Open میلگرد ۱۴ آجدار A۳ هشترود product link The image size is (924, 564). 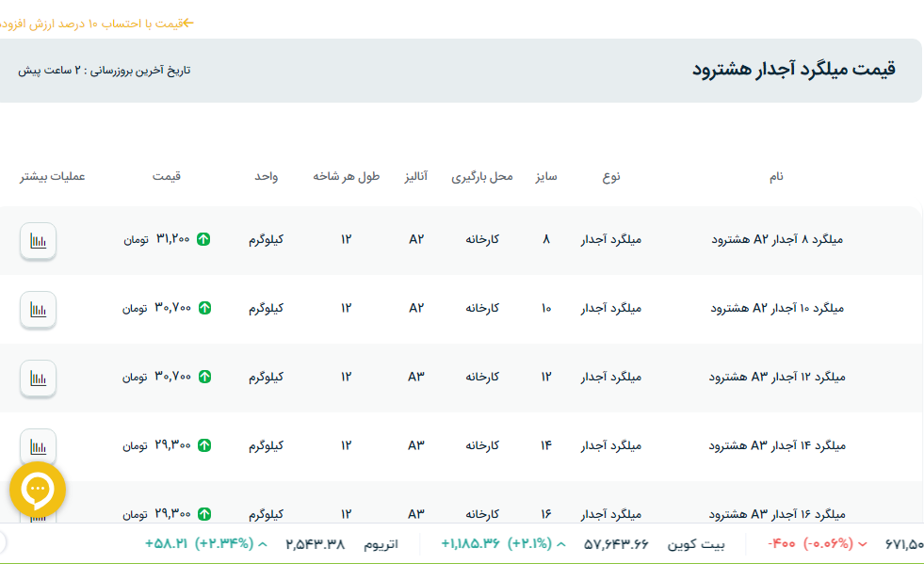point(776,445)
